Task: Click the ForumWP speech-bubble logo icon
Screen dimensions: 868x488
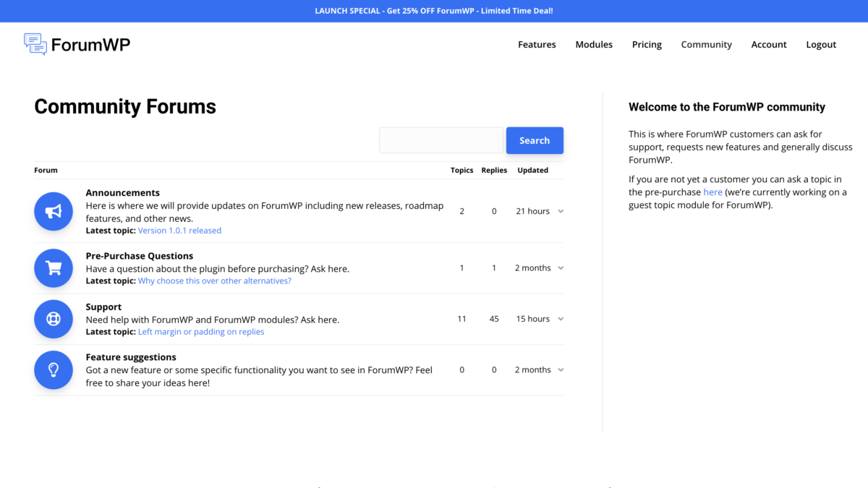Action: coord(35,44)
